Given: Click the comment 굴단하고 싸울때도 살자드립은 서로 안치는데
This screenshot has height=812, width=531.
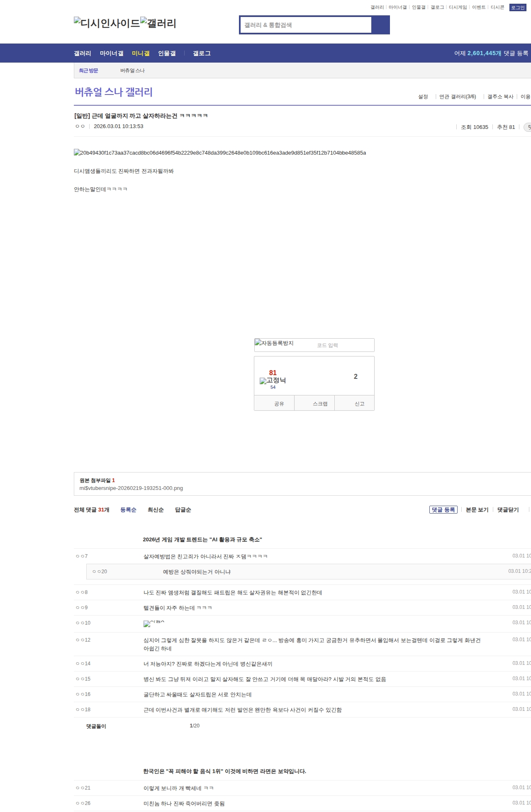Looking at the screenshot, I should (x=197, y=695).
